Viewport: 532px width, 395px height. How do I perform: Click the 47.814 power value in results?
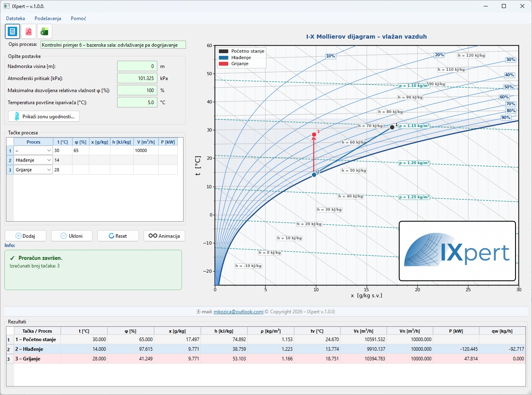click(x=456, y=359)
